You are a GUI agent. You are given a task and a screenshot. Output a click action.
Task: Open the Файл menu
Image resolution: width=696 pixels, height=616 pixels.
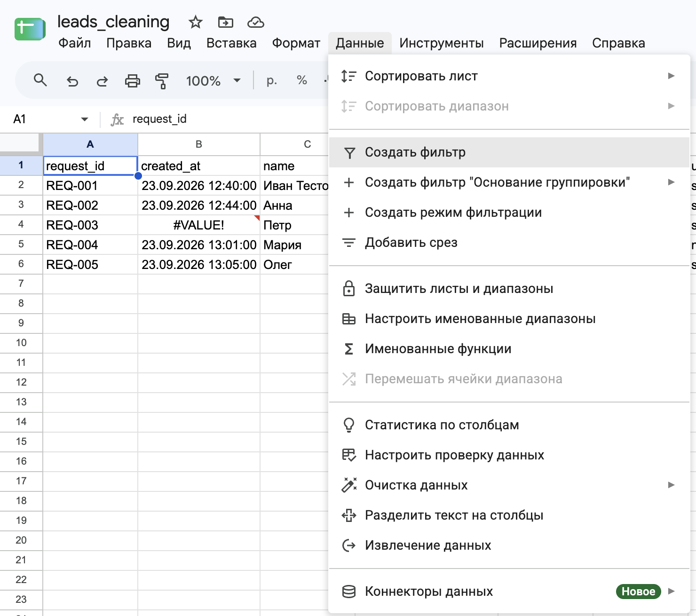point(75,43)
